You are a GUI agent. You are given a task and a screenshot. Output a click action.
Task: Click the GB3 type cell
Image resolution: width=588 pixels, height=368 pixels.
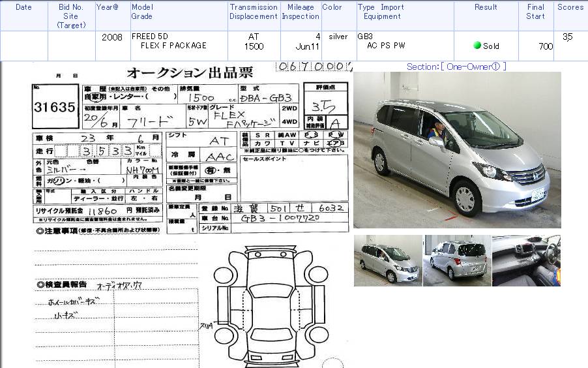click(x=365, y=37)
